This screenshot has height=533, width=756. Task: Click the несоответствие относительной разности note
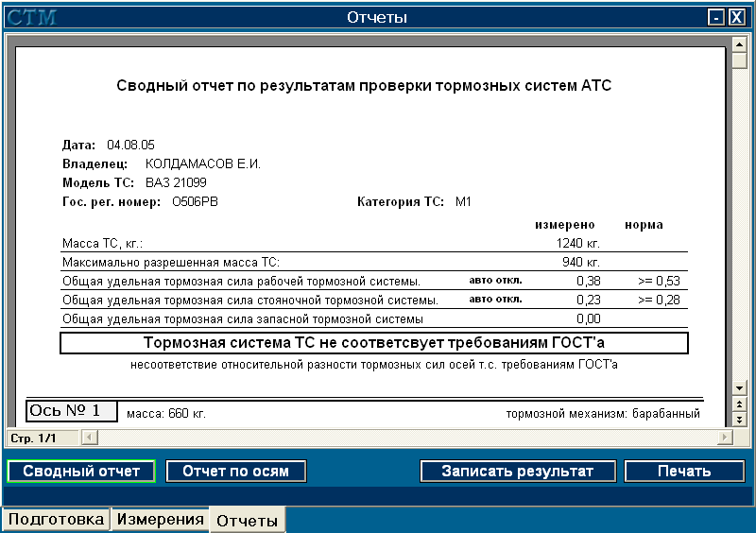pos(374,365)
